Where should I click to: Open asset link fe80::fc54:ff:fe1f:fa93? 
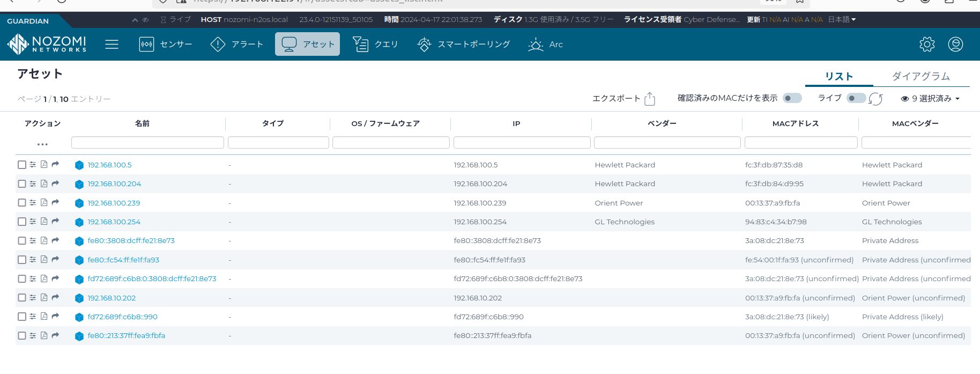[x=123, y=260]
